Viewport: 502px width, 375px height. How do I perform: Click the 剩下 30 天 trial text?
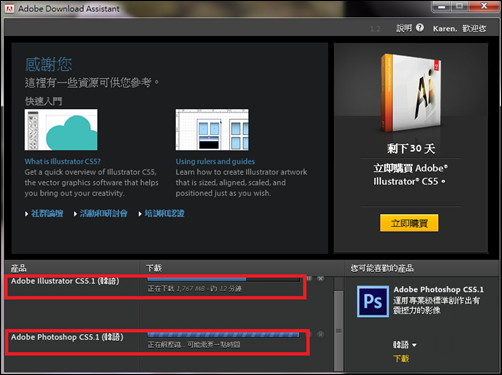[x=411, y=149]
